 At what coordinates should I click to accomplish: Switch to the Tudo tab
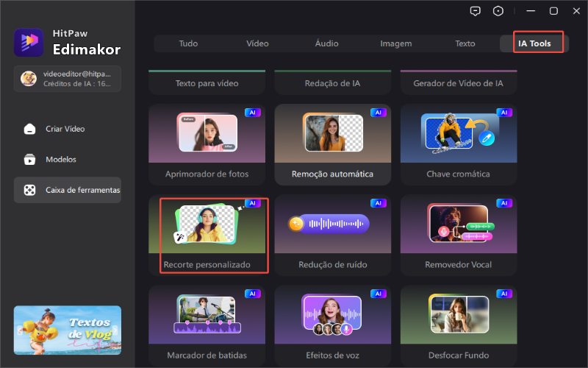pos(188,43)
